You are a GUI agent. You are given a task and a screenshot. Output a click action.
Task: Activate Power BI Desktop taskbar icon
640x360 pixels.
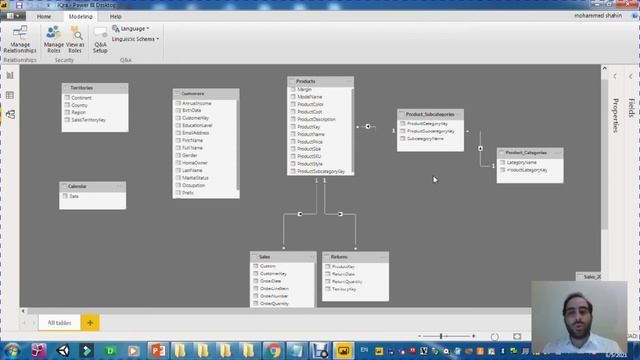pos(343,351)
